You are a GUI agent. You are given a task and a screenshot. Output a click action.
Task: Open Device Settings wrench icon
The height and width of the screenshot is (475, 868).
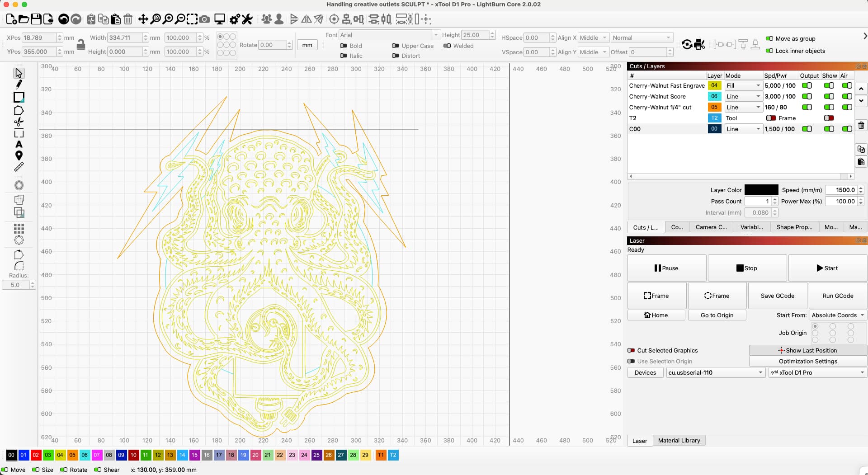click(247, 19)
